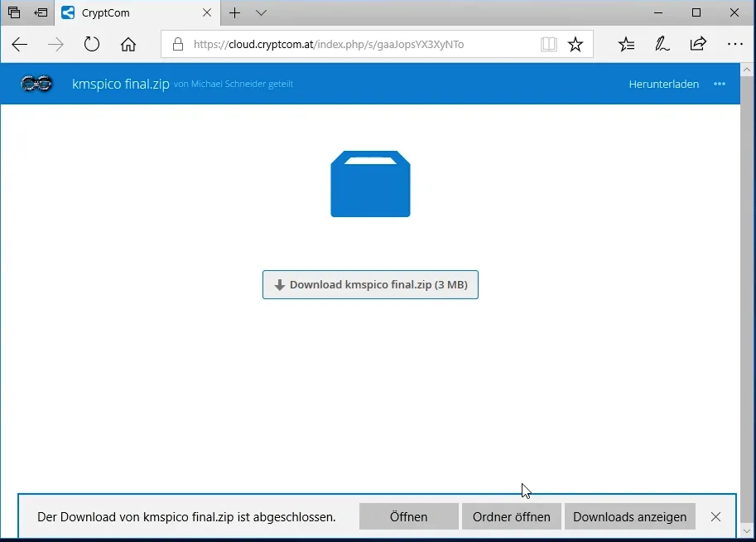The image size is (756, 542).
Task: Minimize the browser window
Action: (x=658, y=12)
